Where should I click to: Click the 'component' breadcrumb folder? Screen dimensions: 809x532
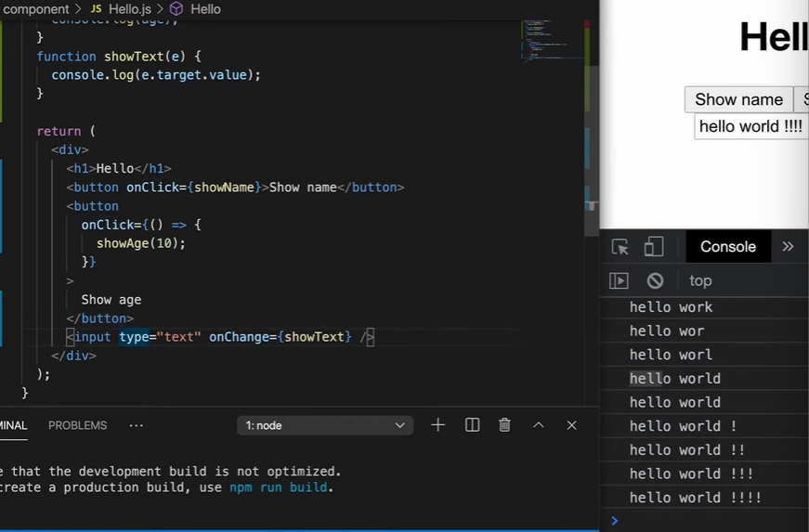[35, 9]
